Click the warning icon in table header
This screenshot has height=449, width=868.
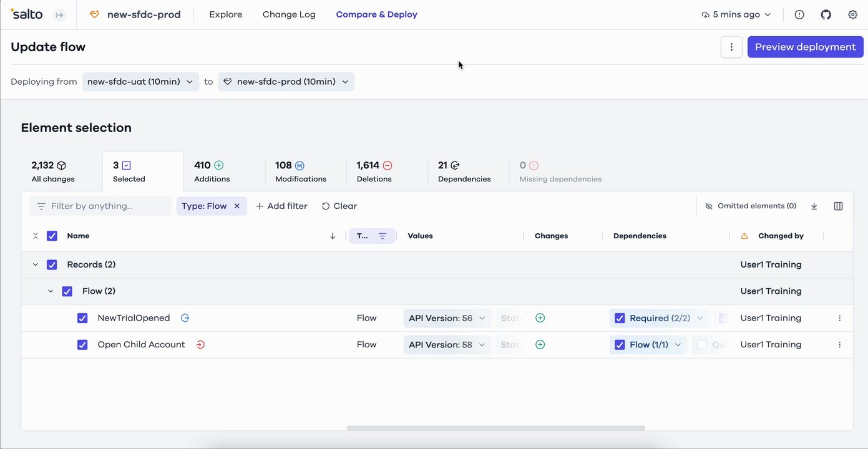click(744, 236)
